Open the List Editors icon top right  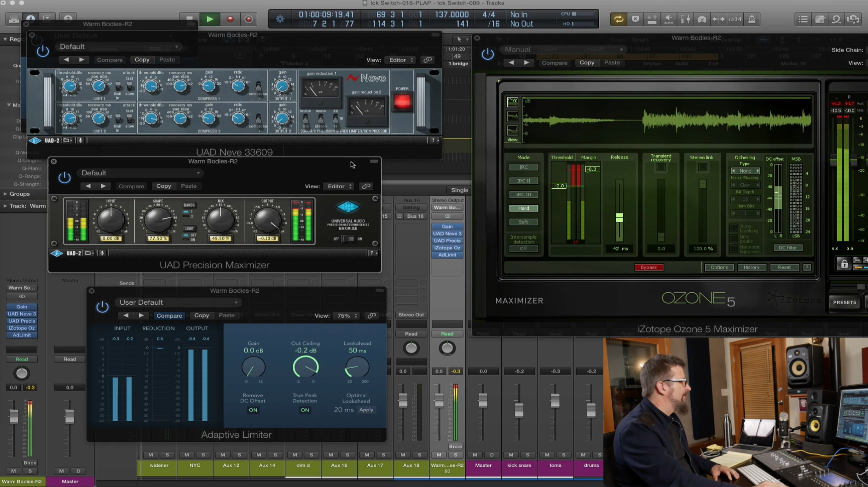click(x=803, y=19)
